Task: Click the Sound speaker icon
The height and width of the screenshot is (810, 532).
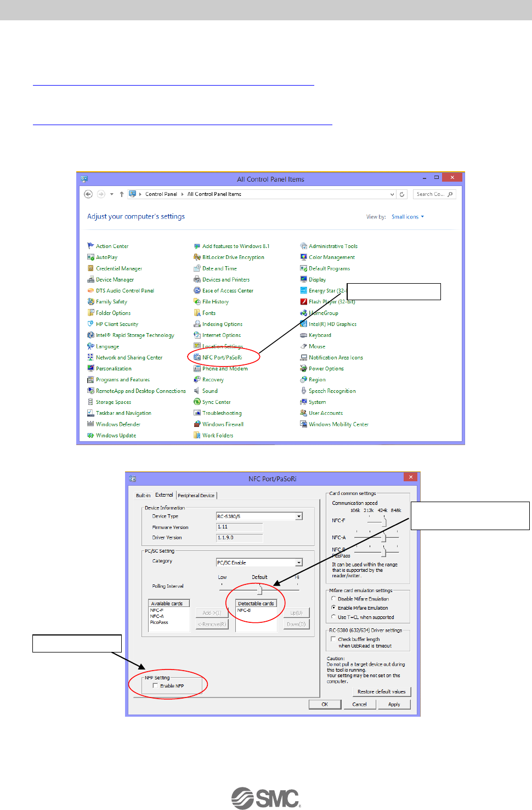Action: 197,391
